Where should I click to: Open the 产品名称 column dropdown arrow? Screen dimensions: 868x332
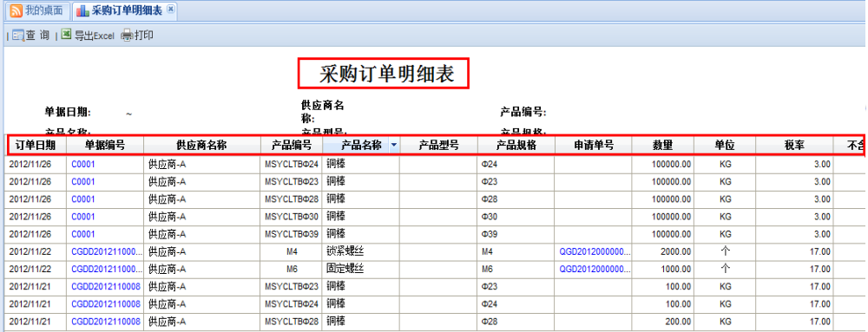[393, 146]
